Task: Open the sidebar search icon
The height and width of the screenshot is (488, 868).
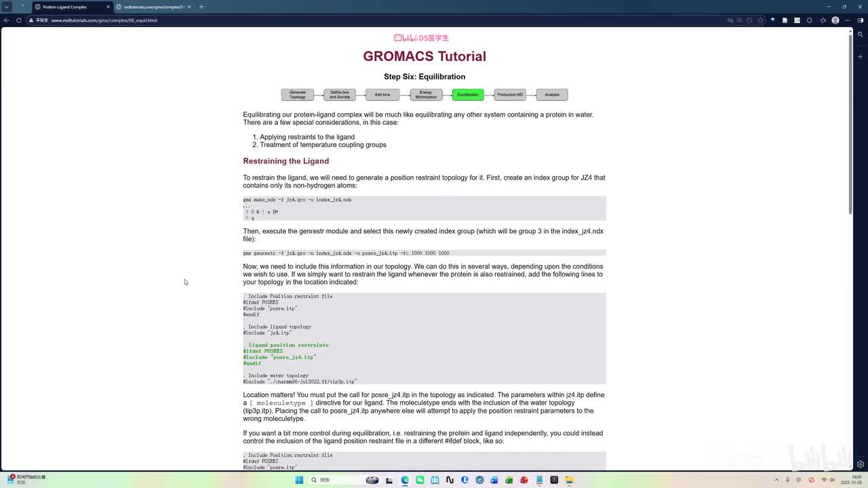Action: click(861, 35)
